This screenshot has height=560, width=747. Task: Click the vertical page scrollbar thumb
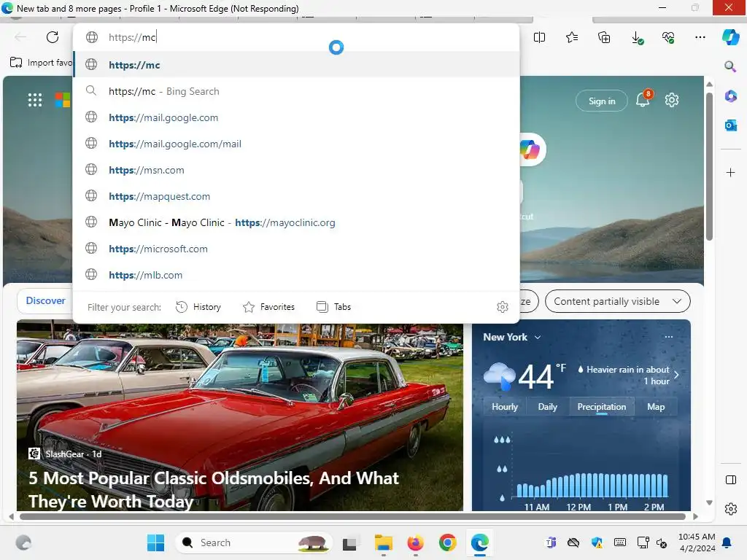click(x=709, y=167)
